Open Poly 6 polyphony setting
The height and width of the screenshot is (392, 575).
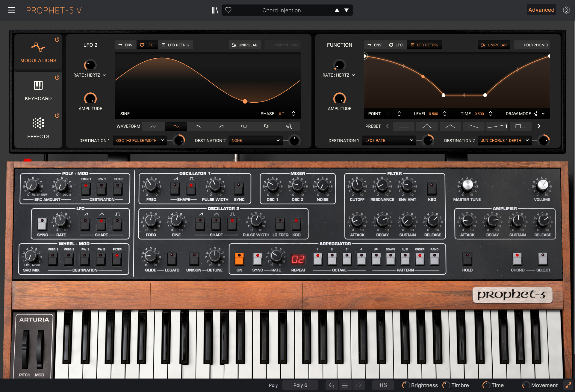300,385
